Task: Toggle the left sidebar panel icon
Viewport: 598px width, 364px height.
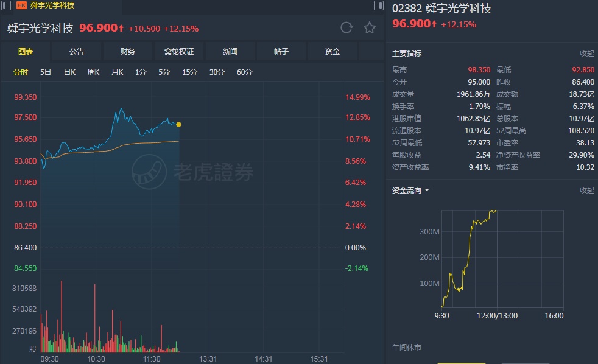Action: (5, 5)
